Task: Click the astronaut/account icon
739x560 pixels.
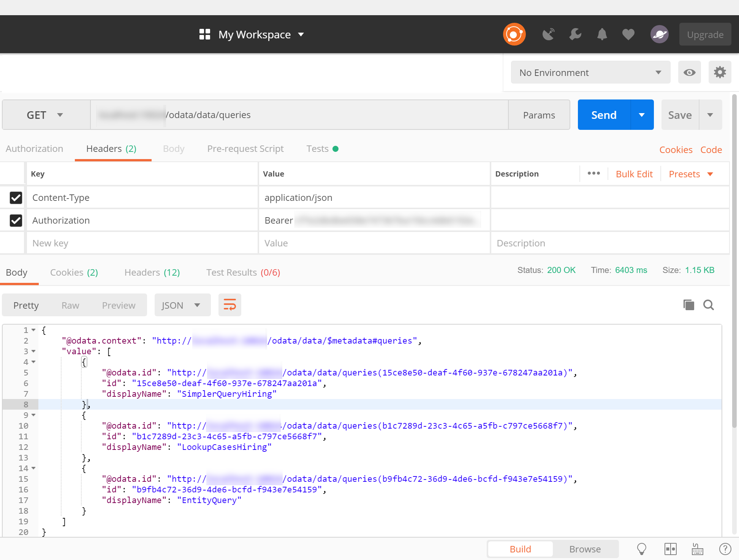Action: (658, 34)
